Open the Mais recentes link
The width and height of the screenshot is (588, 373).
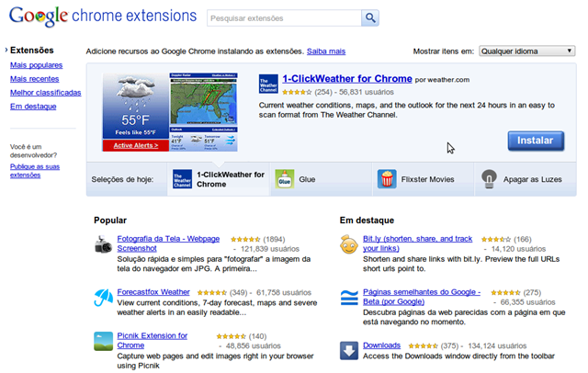35,79
